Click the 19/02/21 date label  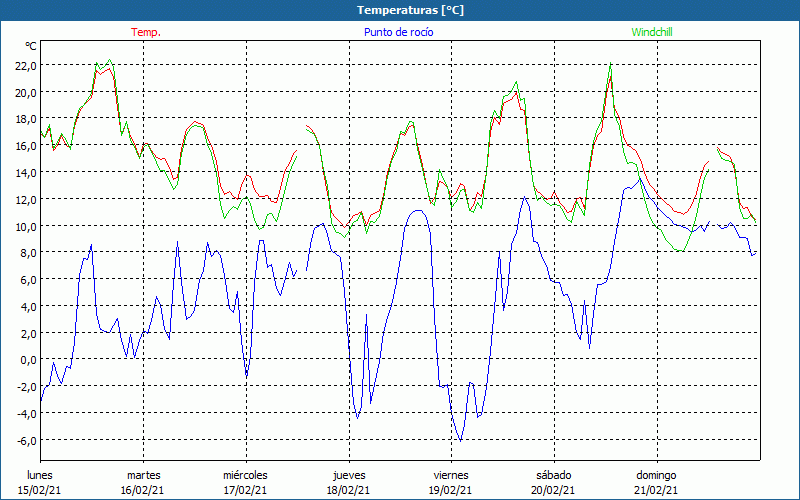point(451,490)
